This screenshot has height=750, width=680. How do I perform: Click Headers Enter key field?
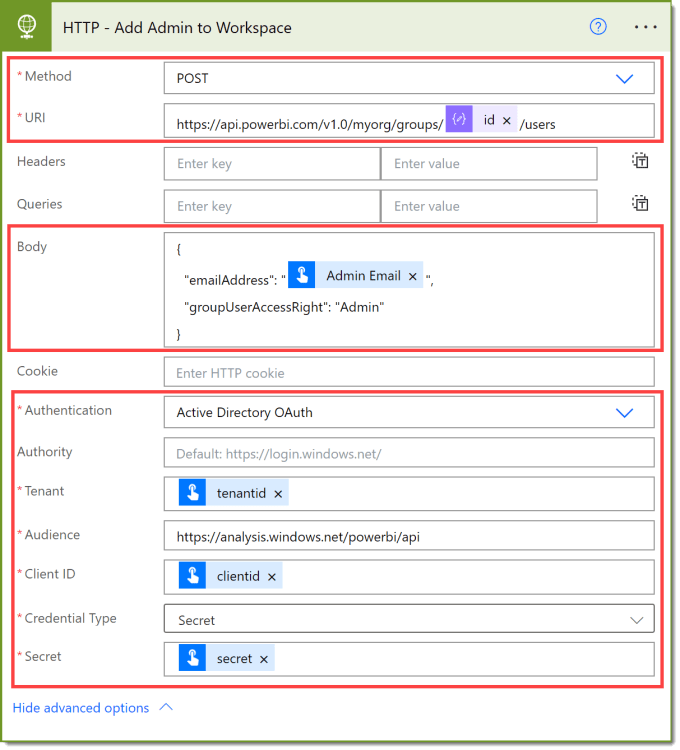(x=272, y=164)
